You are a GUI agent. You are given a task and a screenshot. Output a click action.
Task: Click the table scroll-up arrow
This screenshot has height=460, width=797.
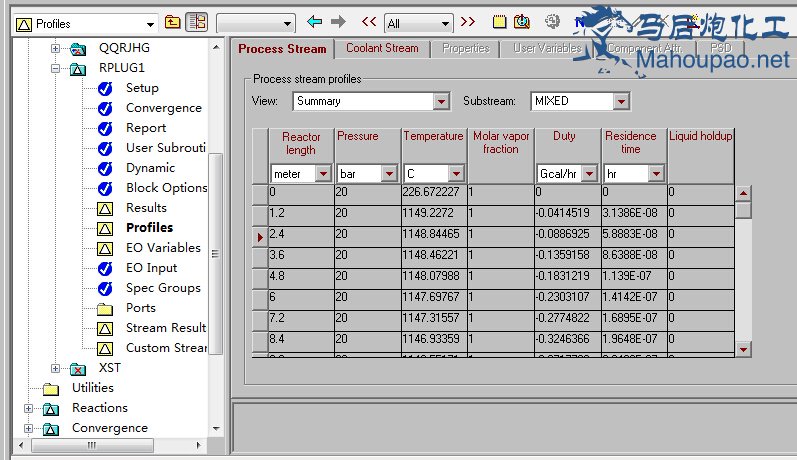(743, 193)
